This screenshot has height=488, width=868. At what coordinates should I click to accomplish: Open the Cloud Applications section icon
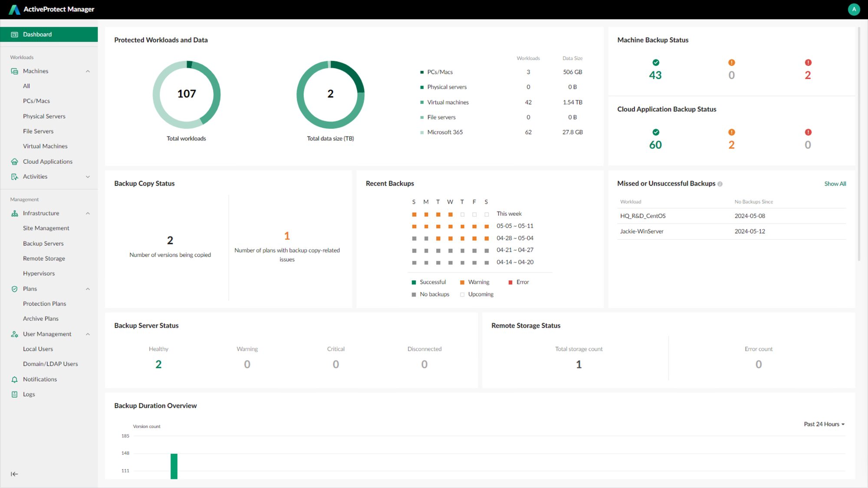[x=14, y=161]
